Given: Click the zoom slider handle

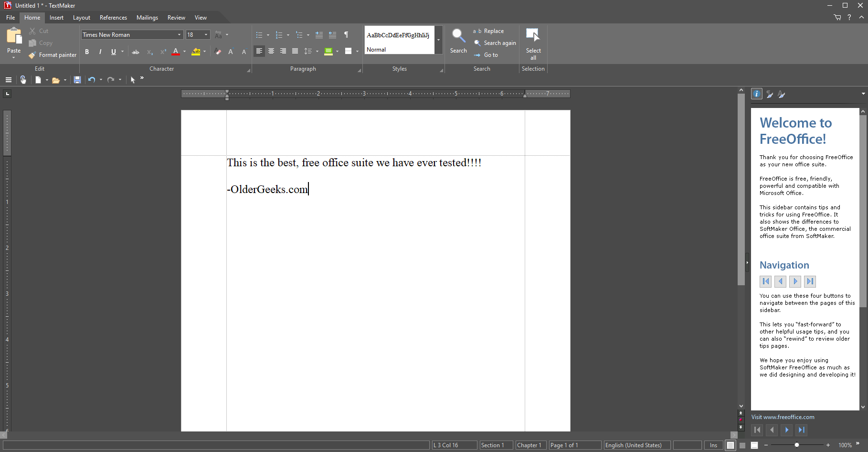Looking at the screenshot, I should click(796, 445).
